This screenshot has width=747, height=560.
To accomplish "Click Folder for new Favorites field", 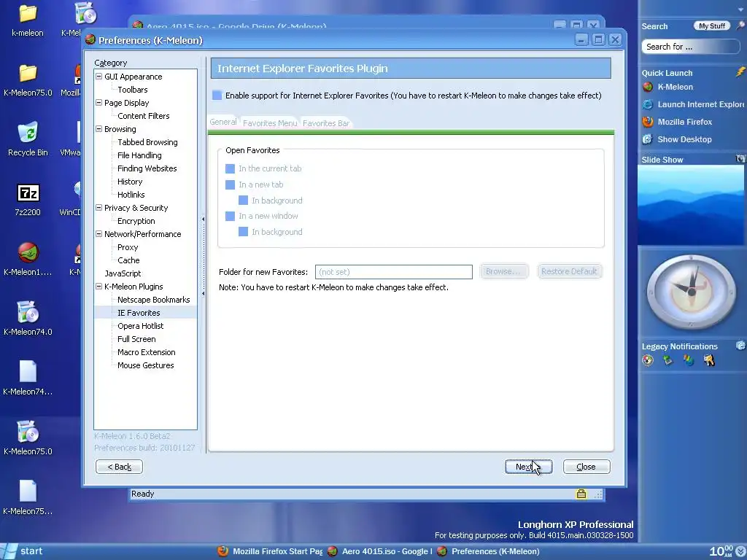I will (x=393, y=272).
